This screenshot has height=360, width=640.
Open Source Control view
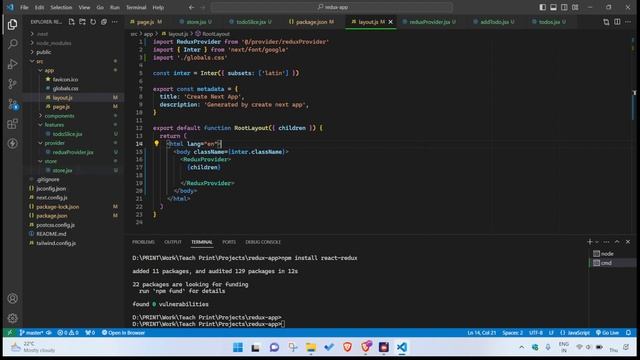pos(12,84)
